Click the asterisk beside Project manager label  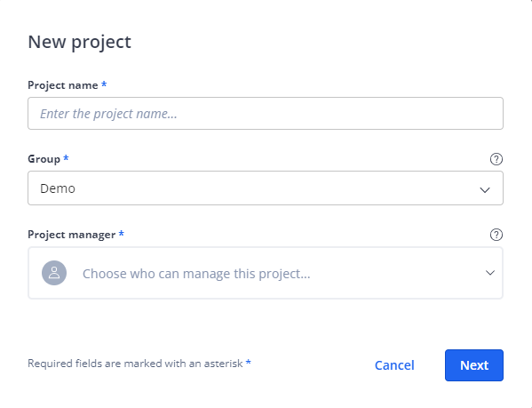122,233
